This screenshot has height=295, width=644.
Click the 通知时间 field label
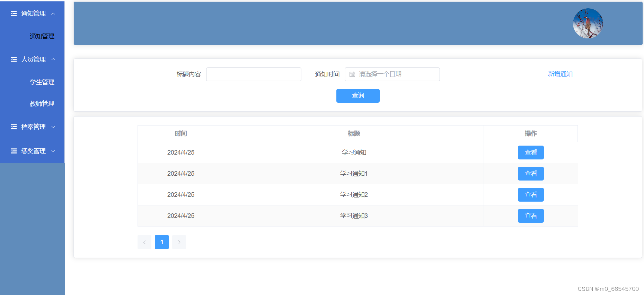click(327, 74)
